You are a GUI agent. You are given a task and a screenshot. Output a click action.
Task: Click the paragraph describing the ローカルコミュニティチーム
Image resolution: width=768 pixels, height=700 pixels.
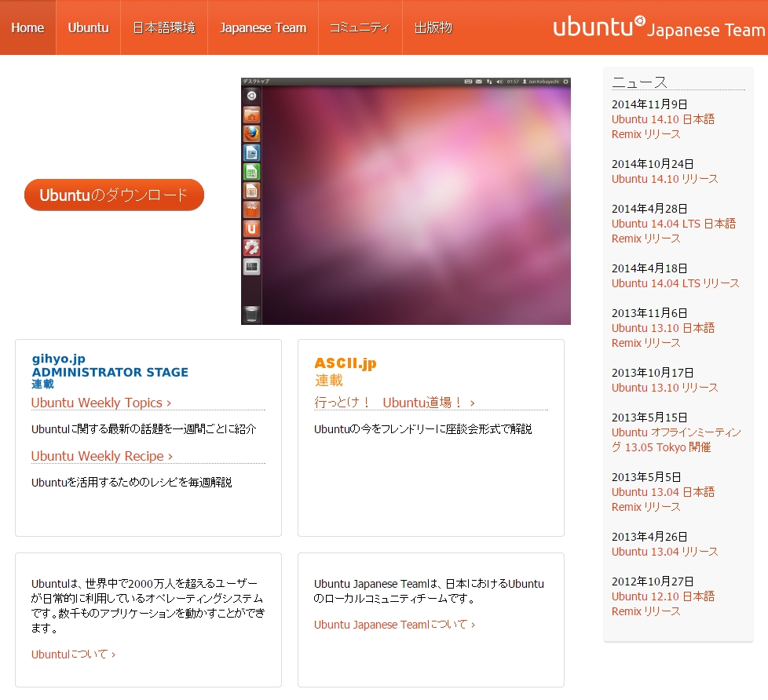pyautogui.click(x=429, y=591)
